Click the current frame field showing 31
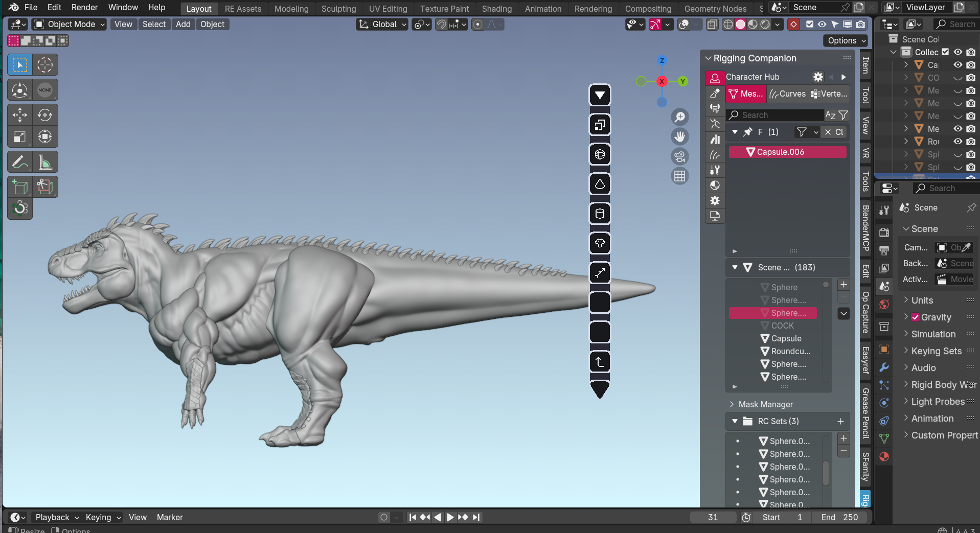This screenshot has height=533, width=980. pos(713,517)
